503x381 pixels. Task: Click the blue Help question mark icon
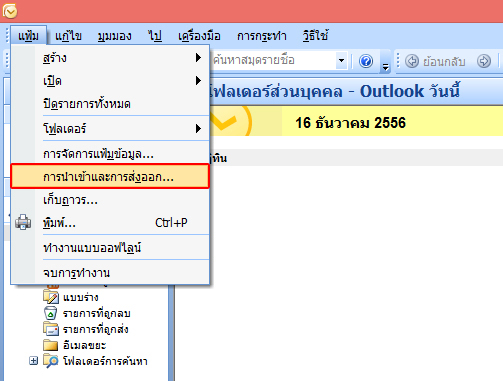(366, 61)
